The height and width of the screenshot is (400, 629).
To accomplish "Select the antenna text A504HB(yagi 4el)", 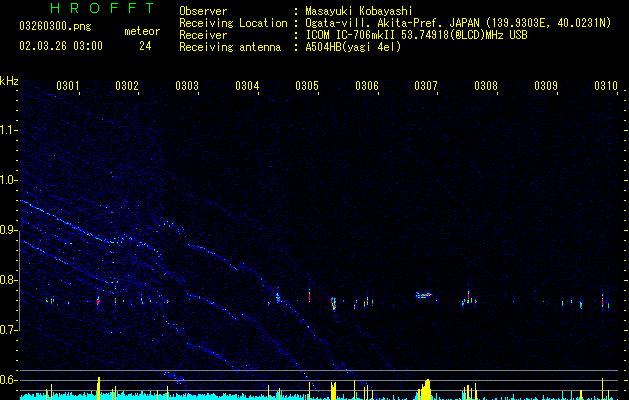I will [353, 47].
